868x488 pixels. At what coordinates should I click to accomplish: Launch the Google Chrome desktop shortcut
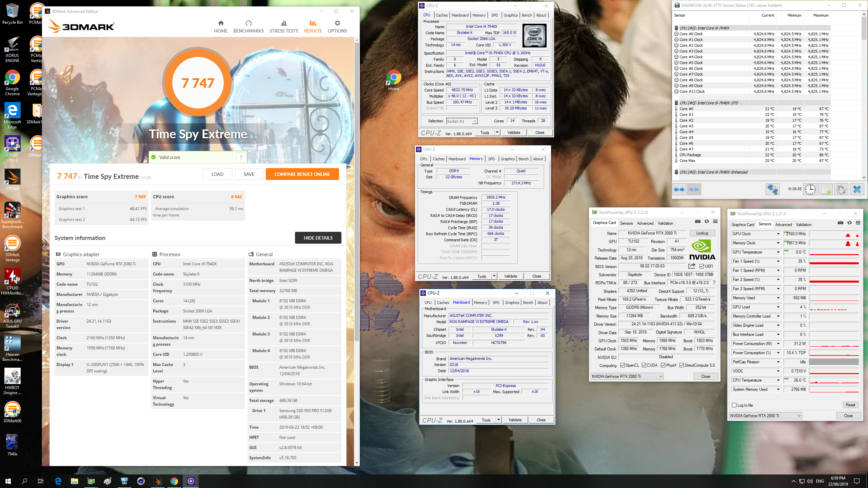(x=13, y=83)
